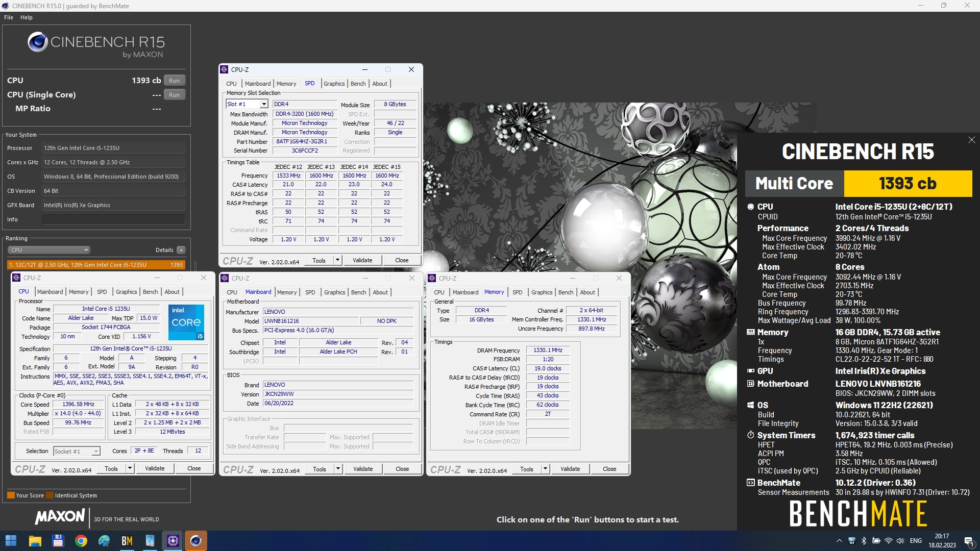Click Validate in SPD CPU-Z window
Image resolution: width=980 pixels, height=551 pixels.
tap(362, 260)
